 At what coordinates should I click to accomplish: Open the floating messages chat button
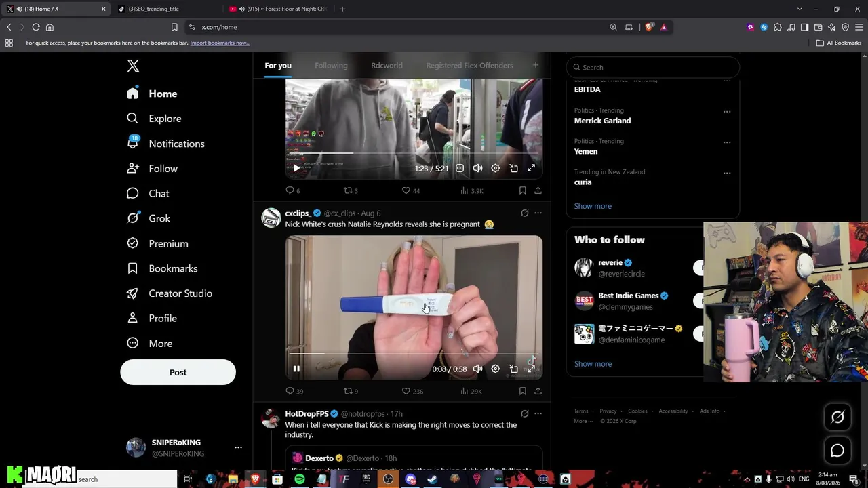point(837,451)
